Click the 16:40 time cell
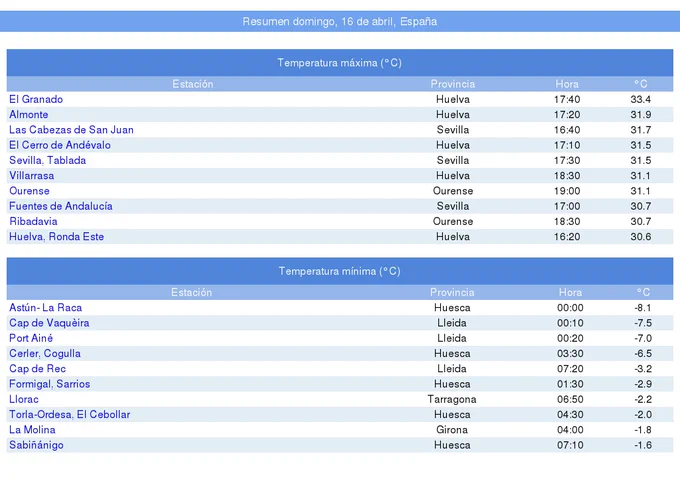The height and width of the screenshot is (501, 680). (x=567, y=130)
